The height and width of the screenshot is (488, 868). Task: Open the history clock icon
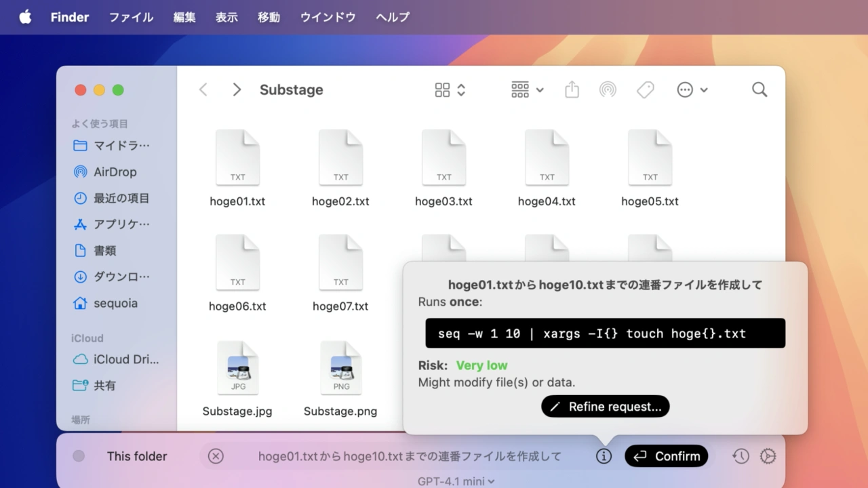pyautogui.click(x=741, y=456)
